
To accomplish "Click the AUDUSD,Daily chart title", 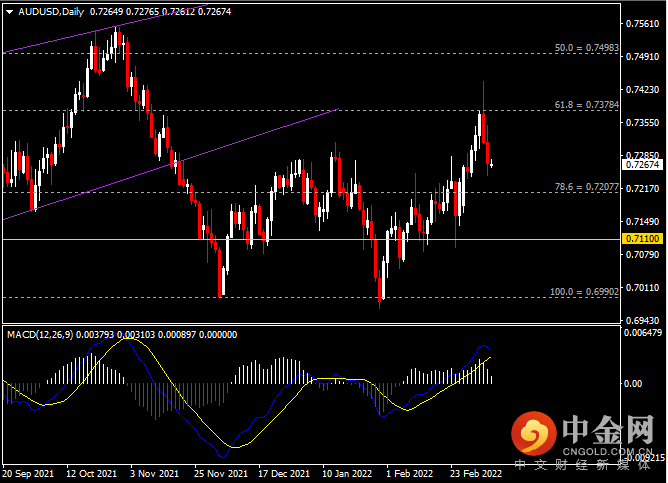I will (52, 12).
